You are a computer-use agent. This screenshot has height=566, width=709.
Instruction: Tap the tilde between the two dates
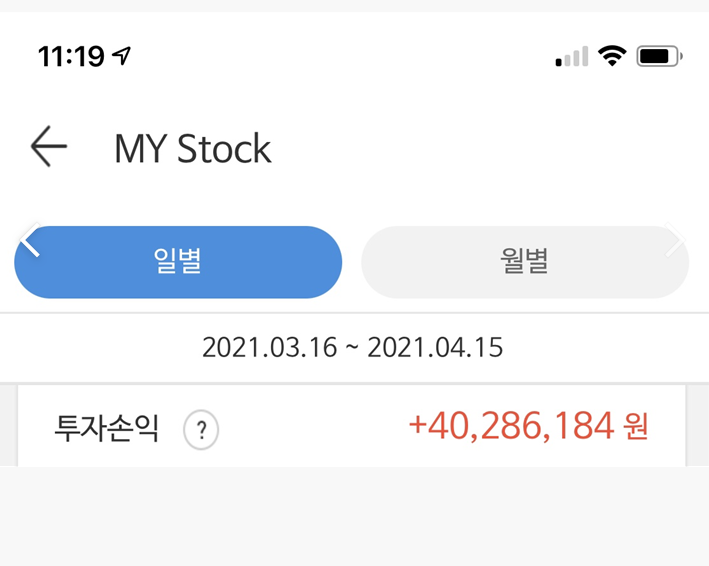tap(351, 348)
